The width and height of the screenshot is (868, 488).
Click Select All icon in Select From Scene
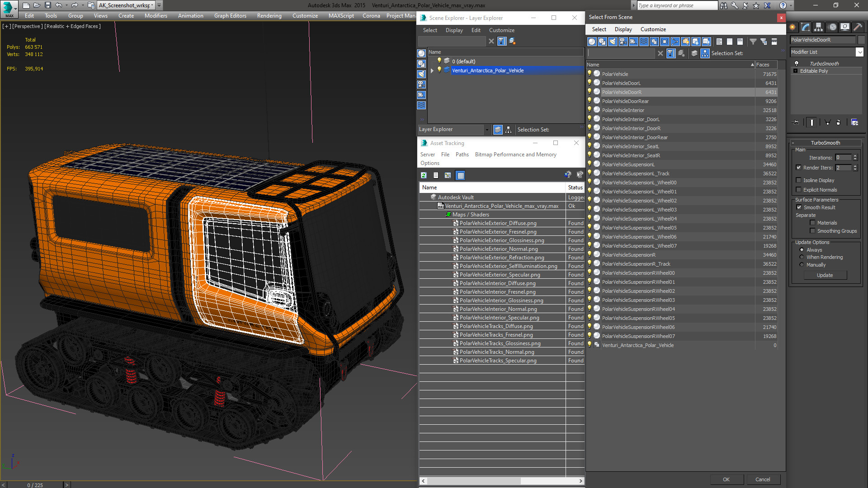point(719,42)
